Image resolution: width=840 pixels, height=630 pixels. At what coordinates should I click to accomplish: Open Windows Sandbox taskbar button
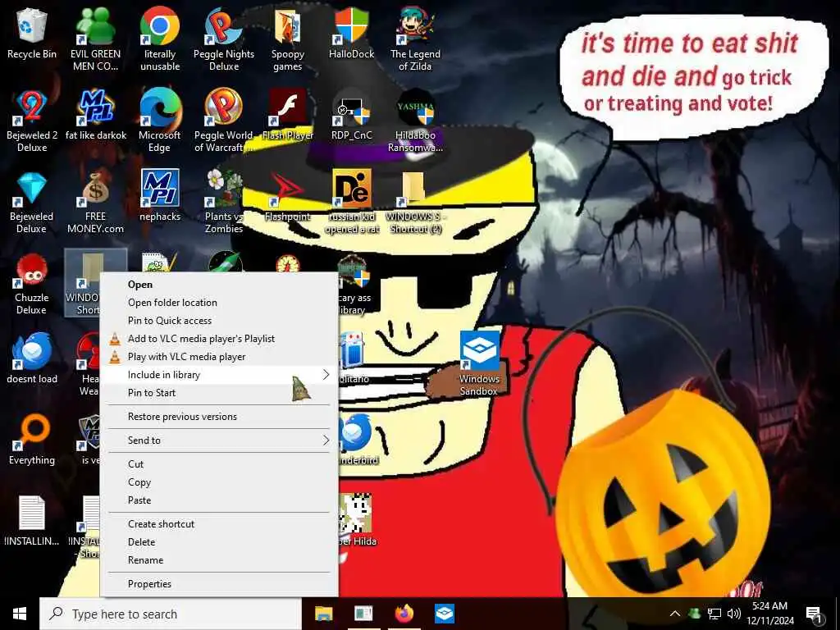point(444,614)
